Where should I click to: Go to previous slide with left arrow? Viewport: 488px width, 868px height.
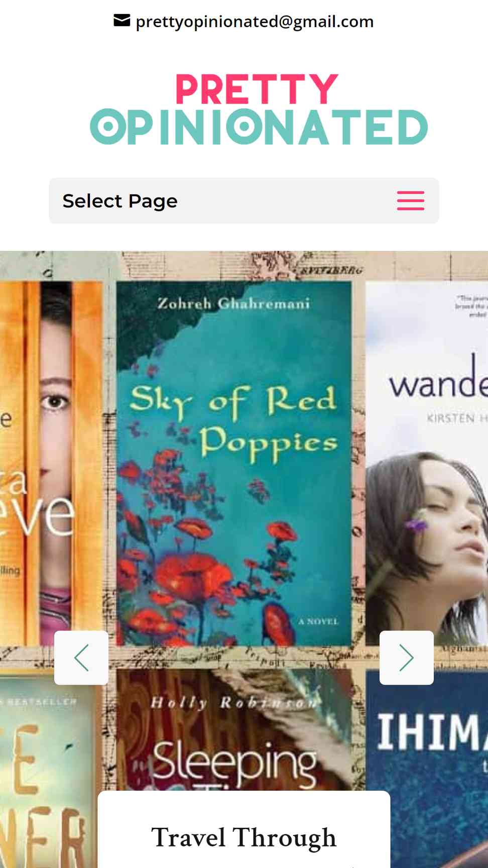pos(81,658)
